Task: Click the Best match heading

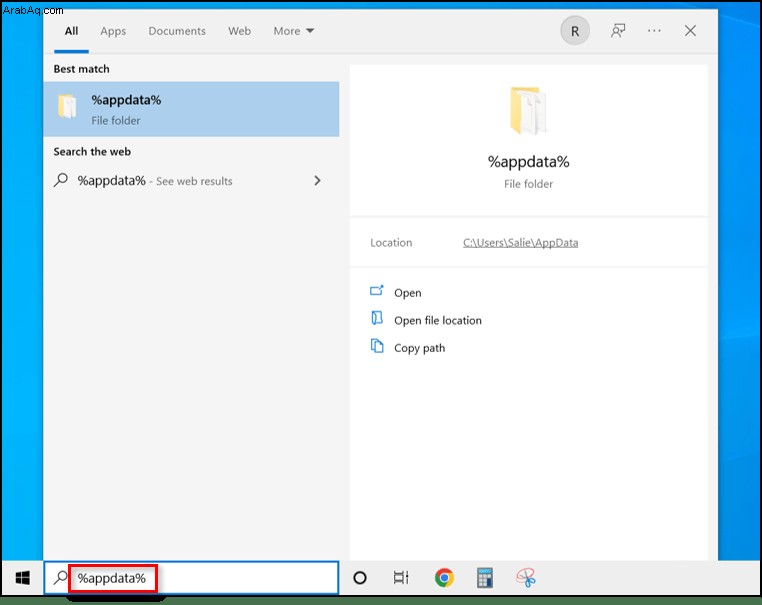Action: click(x=81, y=69)
